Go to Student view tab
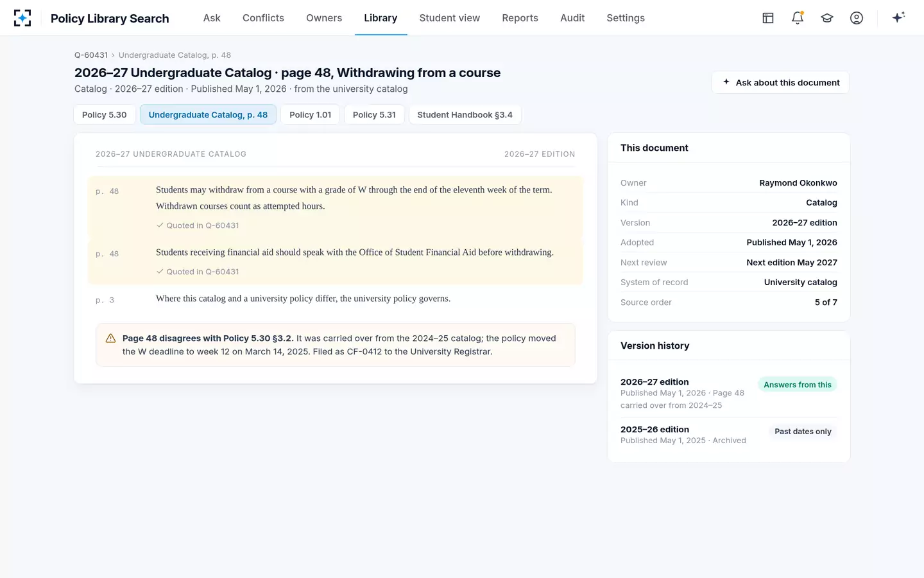Image resolution: width=924 pixels, height=578 pixels. pos(450,18)
